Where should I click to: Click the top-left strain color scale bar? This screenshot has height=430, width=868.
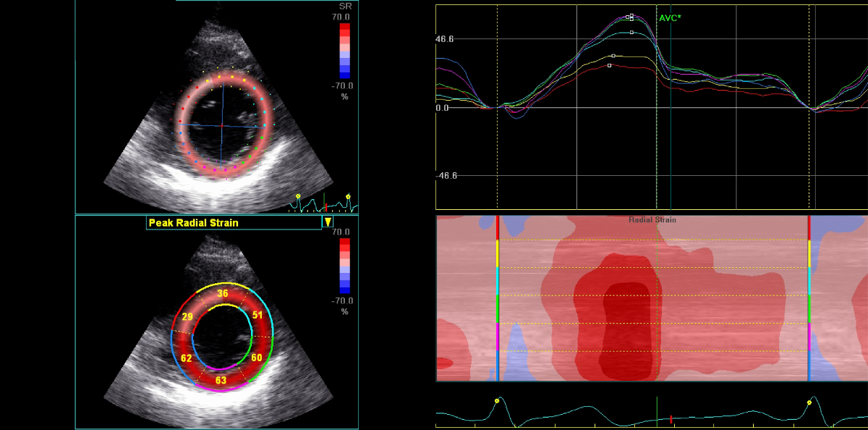click(345, 51)
